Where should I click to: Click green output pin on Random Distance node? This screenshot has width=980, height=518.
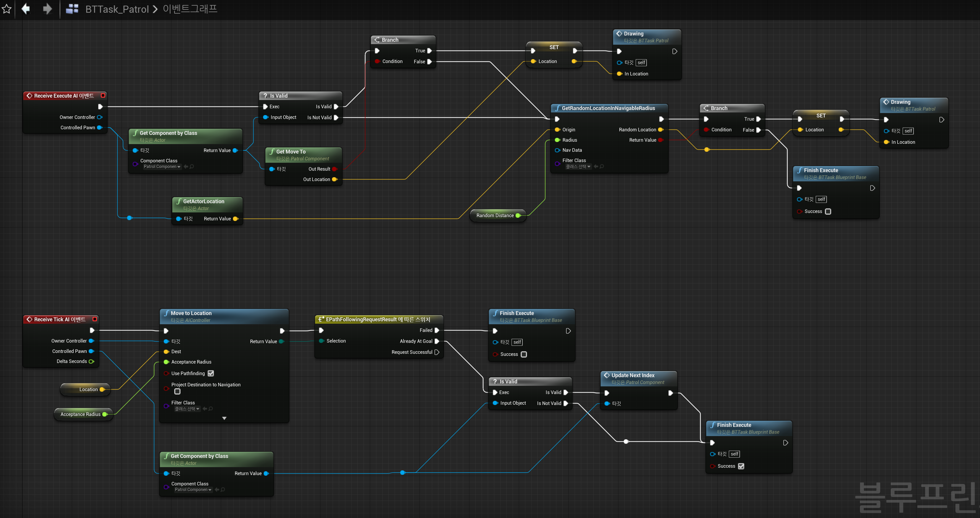[518, 215]
